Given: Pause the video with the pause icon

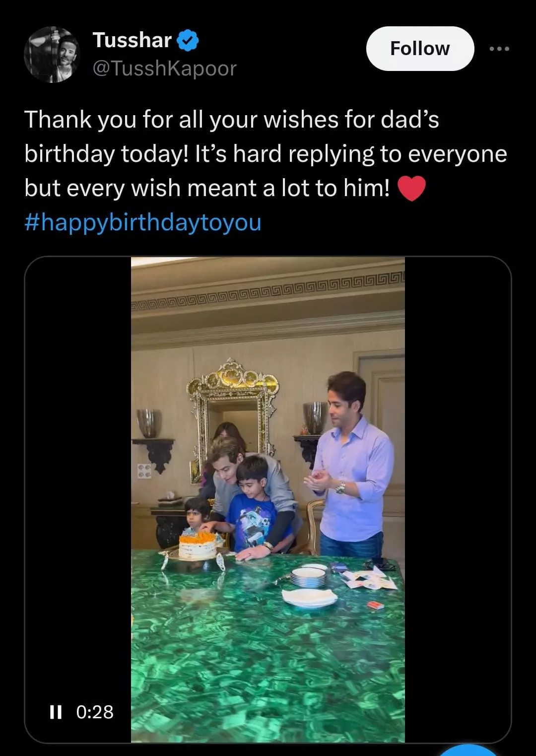Looking at the screenshot, I should coord(56,712).
